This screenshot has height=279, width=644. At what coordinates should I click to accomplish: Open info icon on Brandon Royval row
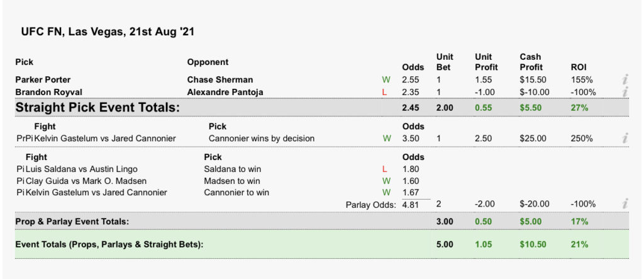[x=625, y=92]
